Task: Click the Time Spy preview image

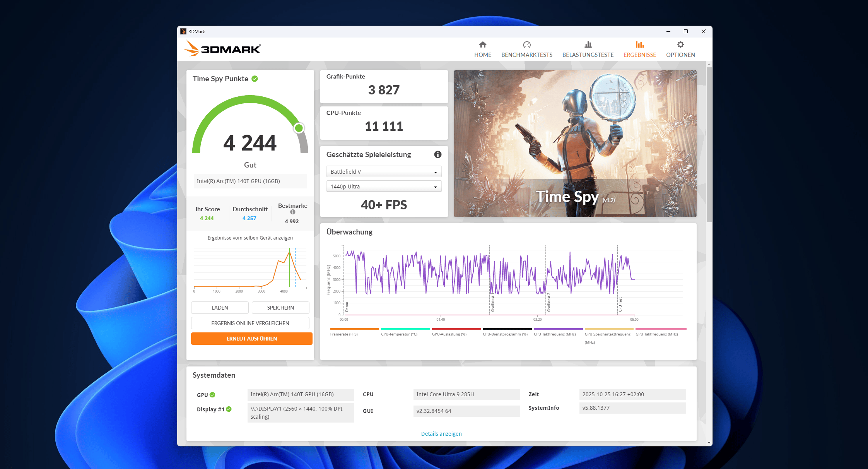Action: tap(575, 144)
